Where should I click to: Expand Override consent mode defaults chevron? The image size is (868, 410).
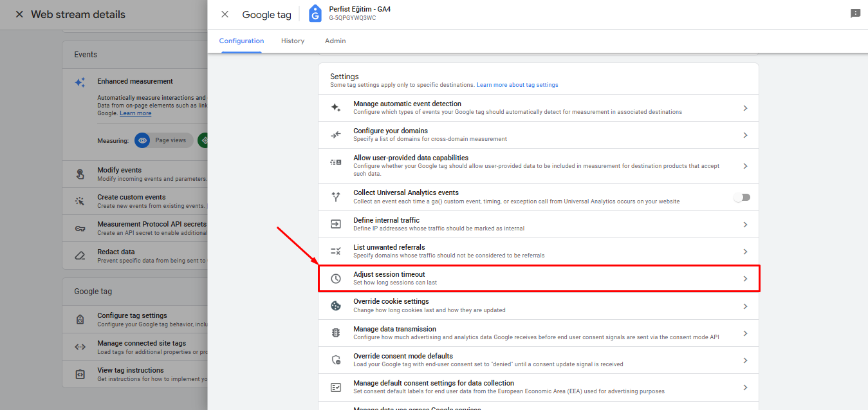click(745, 360)
